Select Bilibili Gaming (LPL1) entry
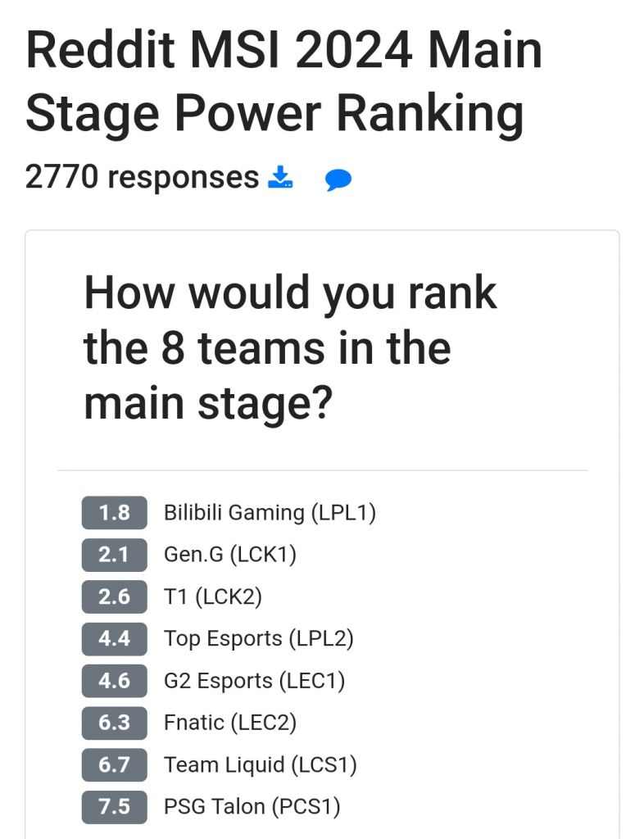Screen dimensions: 644x839 [270, 513]
